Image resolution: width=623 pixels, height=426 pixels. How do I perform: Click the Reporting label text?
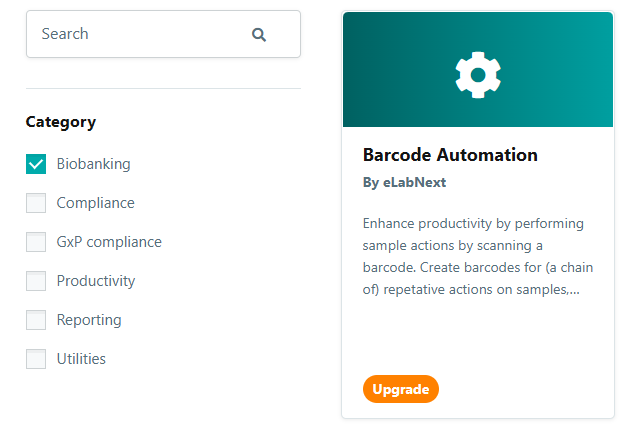(89, 320)
